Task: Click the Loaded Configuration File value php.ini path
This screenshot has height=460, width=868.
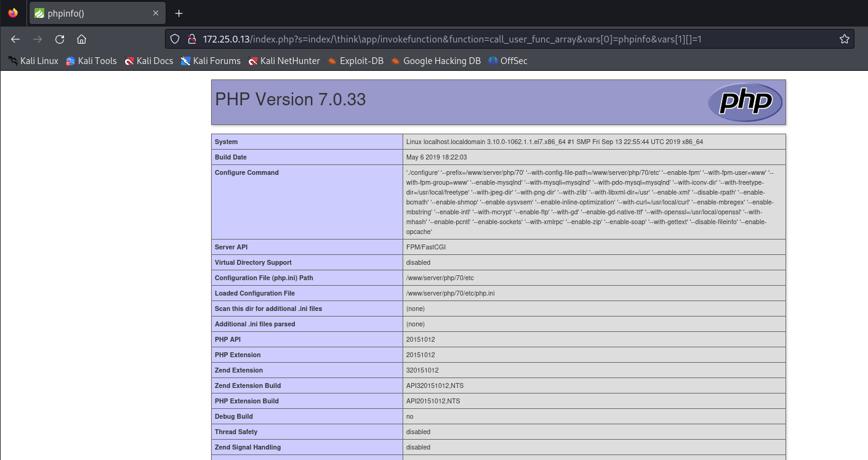Action: coord(450,293)
